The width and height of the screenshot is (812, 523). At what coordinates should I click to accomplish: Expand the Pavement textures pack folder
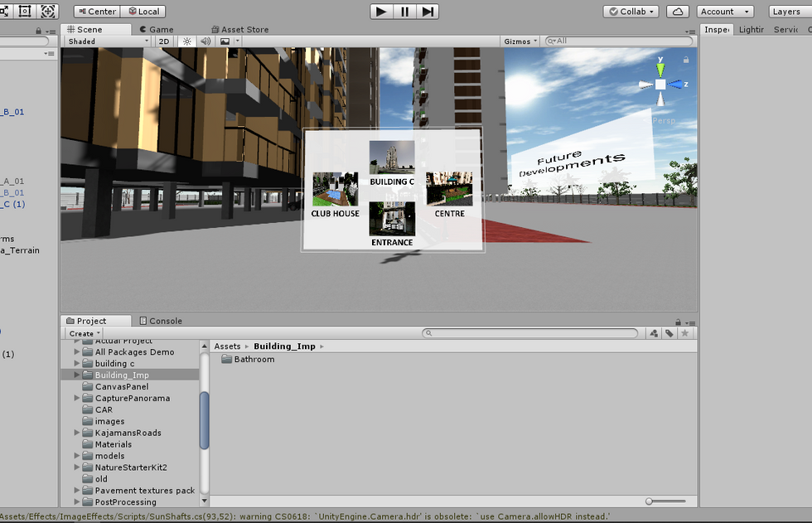coord(77,491)
